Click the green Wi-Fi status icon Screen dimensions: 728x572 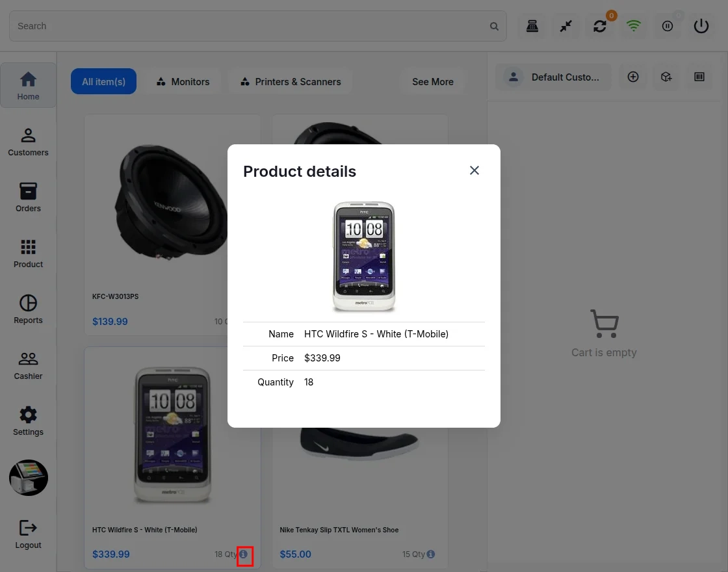tap(634, 26)
